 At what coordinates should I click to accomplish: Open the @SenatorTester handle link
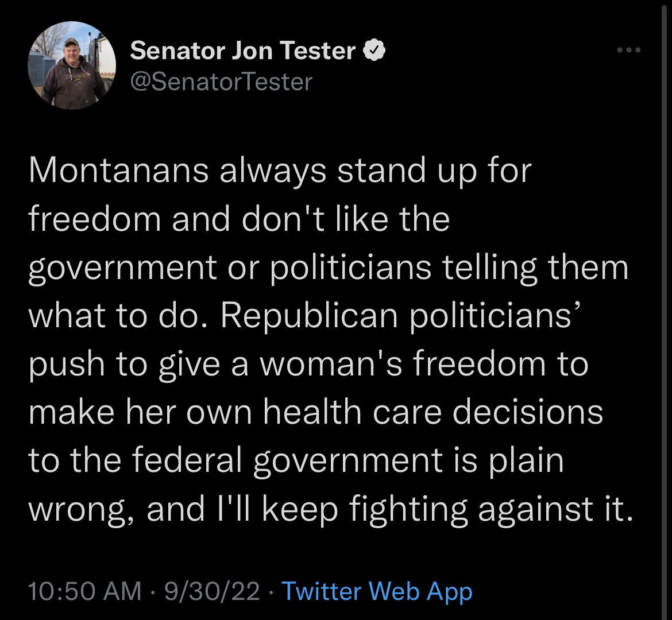221,82
